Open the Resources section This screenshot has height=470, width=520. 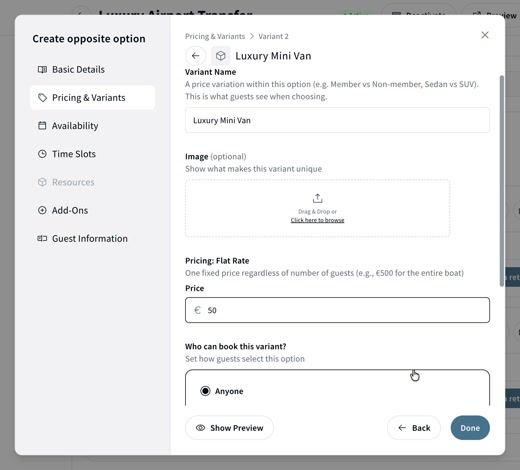click(93, 182)
